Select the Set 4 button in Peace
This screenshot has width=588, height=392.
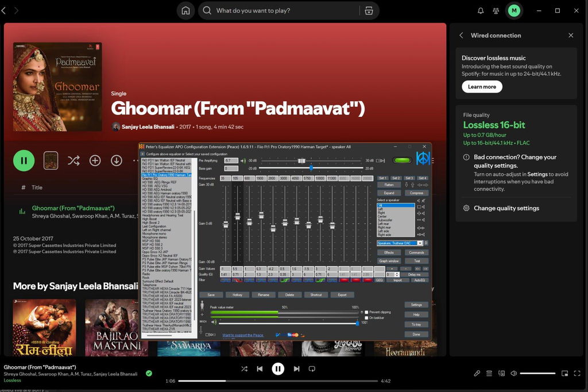(422, 178)
